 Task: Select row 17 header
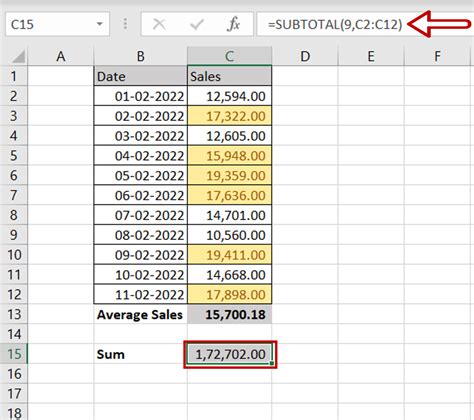(14, 394)
